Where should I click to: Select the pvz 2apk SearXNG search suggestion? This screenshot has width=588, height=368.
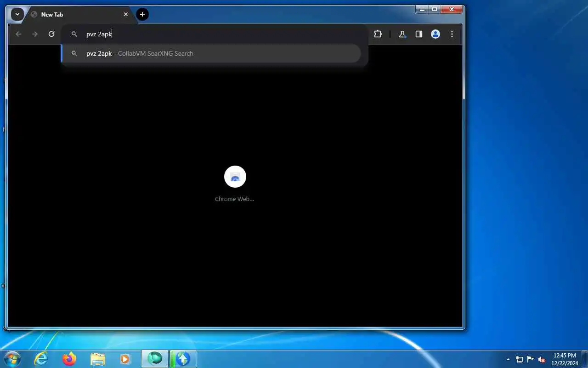pos(211,53)
